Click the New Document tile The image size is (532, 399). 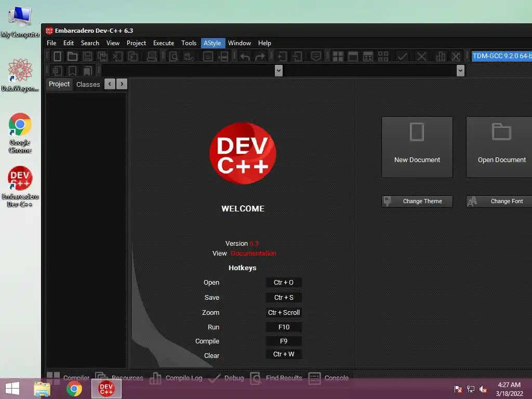pyautogui.click(x=417, y=147)
